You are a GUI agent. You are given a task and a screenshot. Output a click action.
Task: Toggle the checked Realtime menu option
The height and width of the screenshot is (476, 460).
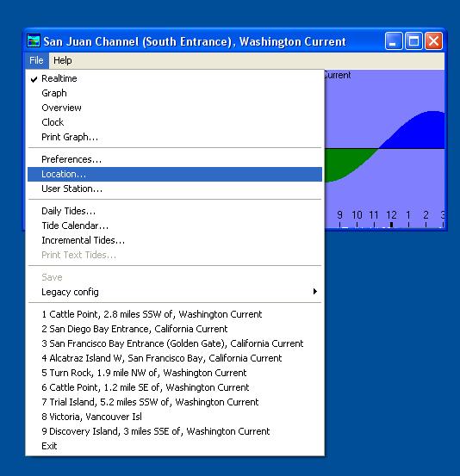(x=175, y=78)
